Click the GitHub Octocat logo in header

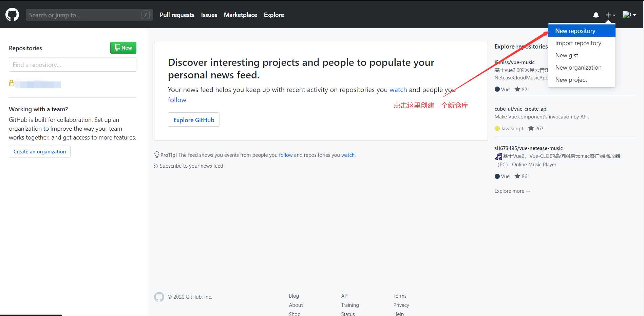tap(12, 15)
